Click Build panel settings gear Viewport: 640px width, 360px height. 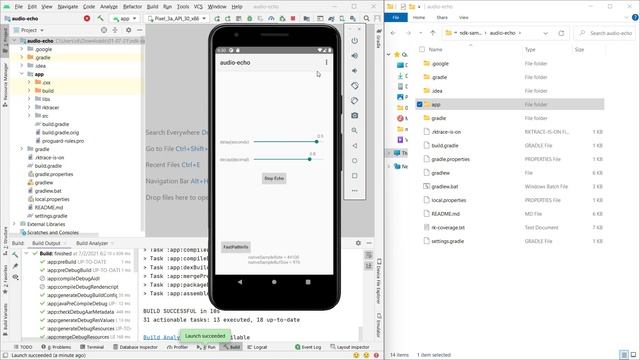click(358, 243)
